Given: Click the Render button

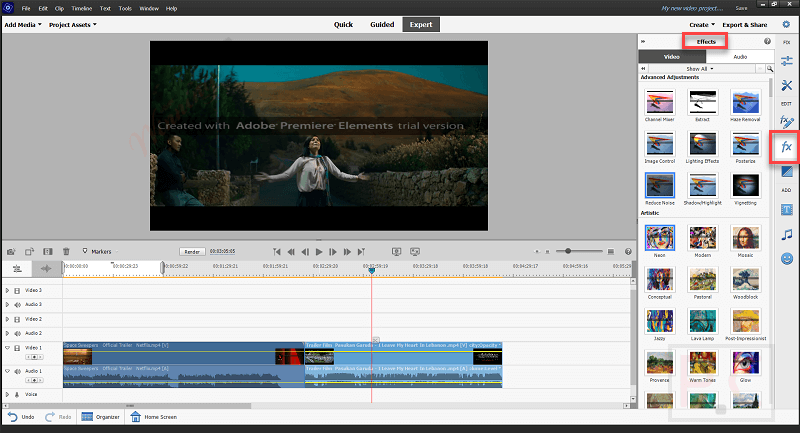Looking at the screenshot, I should [x=192, y=251].
